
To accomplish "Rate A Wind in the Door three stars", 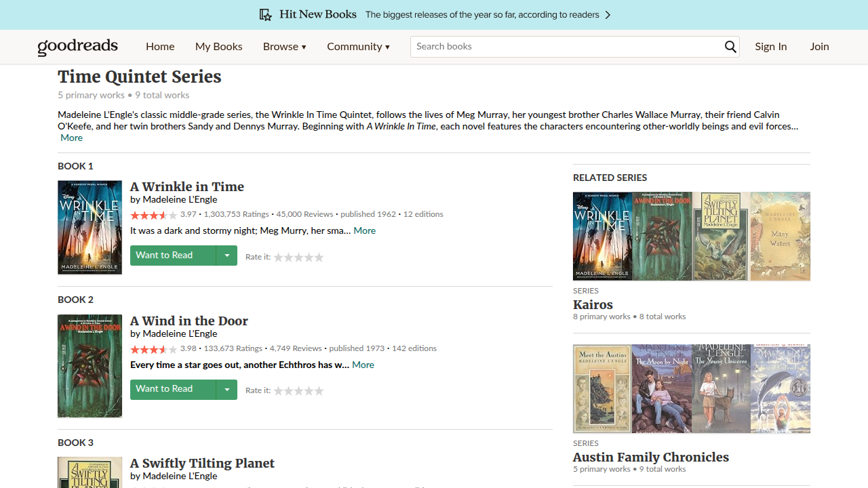I will 298,391.
